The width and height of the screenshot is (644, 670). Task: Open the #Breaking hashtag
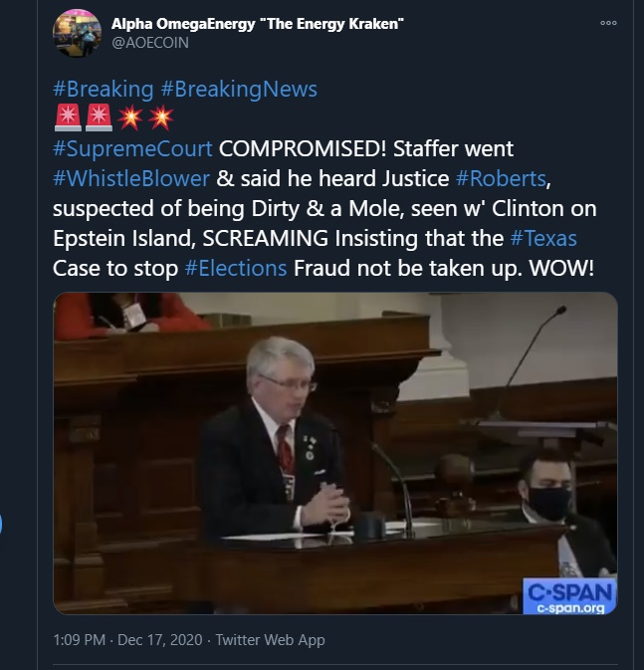(103, 90)
